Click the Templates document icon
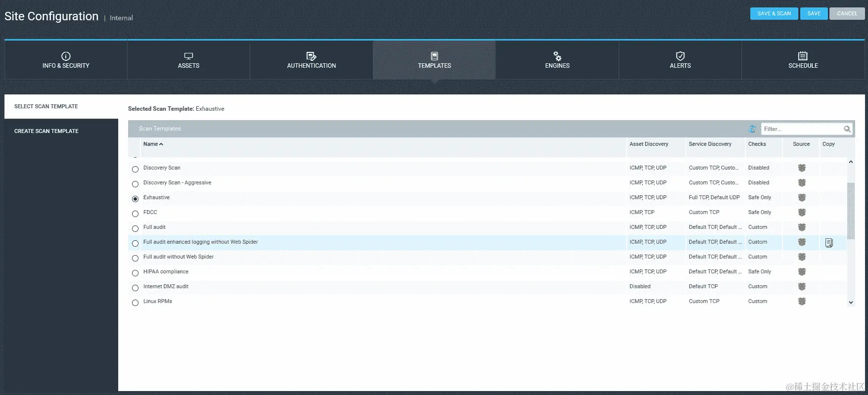 tap(434, 56)
